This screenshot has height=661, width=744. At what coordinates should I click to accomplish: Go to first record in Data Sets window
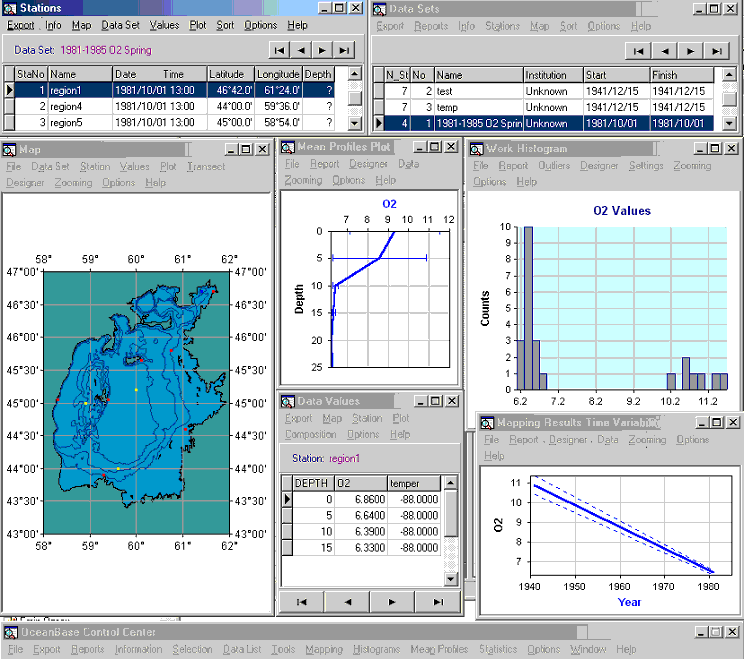639,51
